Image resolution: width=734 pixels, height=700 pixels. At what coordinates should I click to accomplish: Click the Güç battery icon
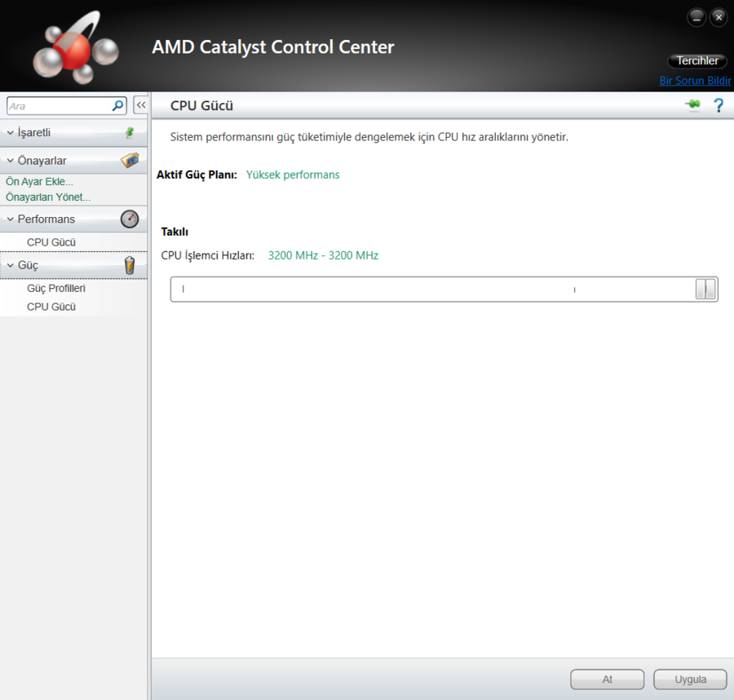(130, 265)
